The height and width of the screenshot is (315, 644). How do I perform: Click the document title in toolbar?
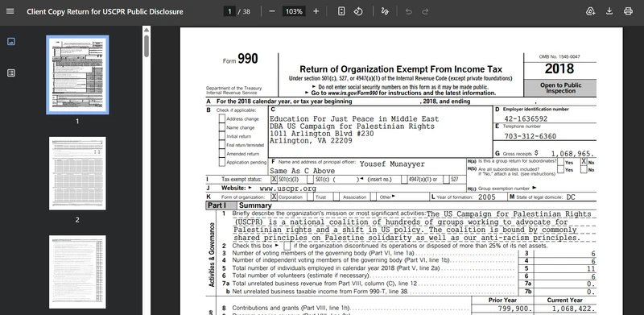coord(105,11)
